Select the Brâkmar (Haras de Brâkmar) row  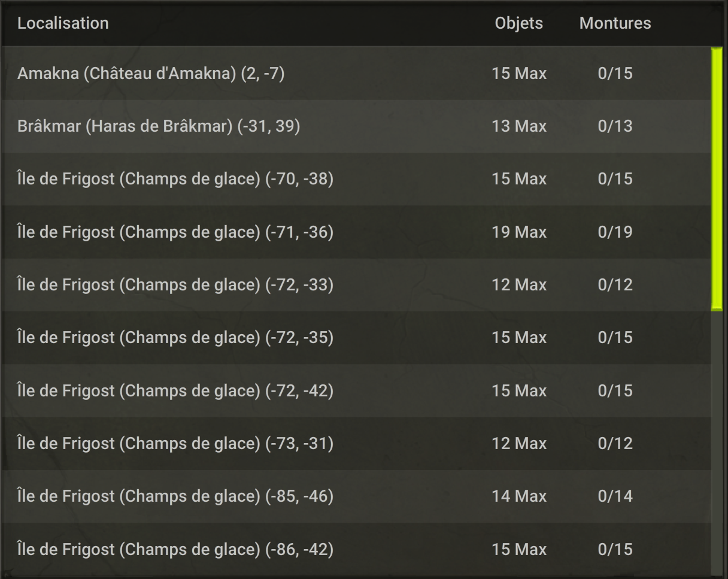pos(356,126)
